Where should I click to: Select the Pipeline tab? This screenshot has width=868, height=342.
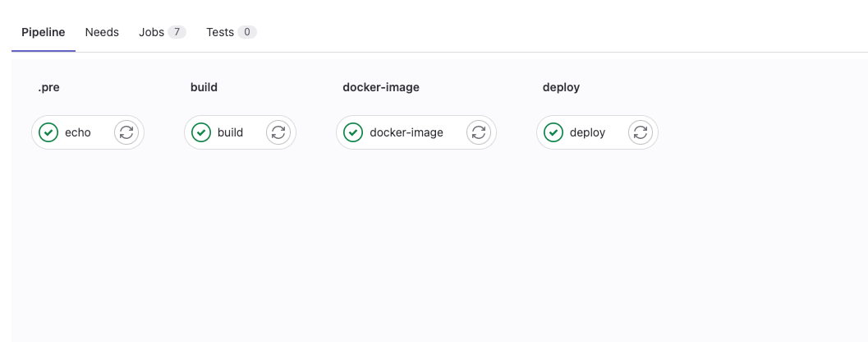[x=44, y=32]
